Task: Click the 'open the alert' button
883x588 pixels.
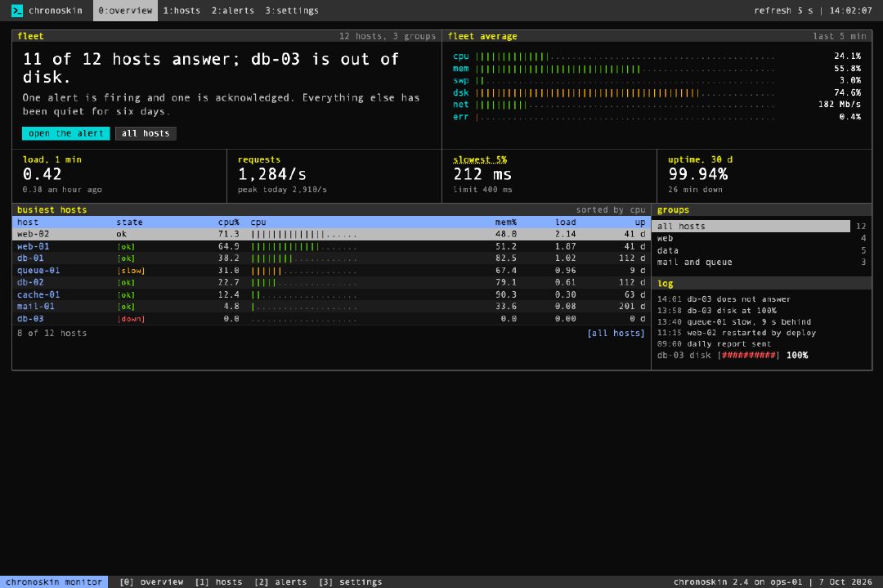Action: point(66,133)
